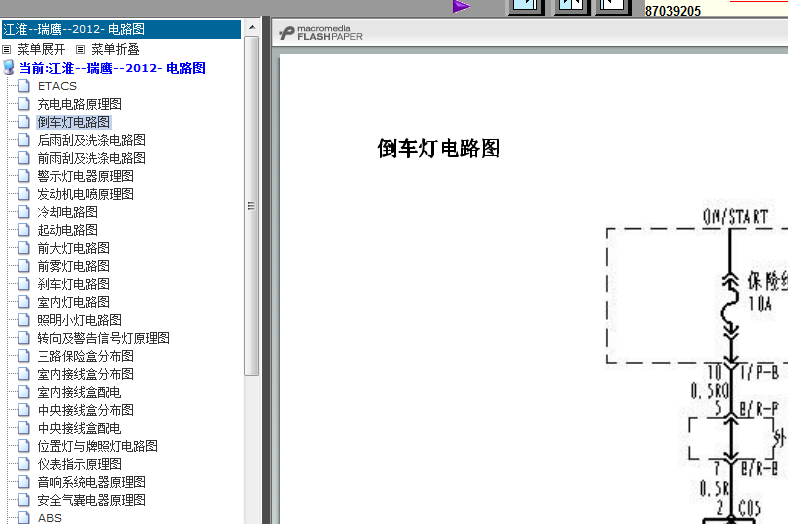Click document icon next to 刹车灯电路图
The image size is (788, 524).
click(24, 284)
